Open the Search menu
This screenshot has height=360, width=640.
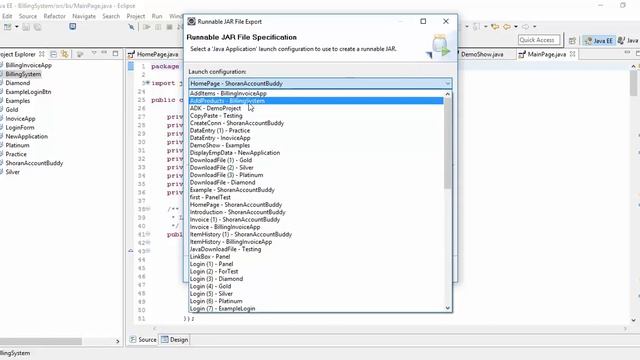[111, 16]
